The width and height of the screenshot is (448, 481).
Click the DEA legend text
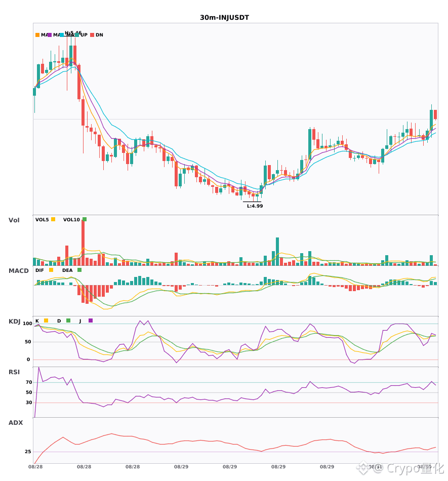67,270
